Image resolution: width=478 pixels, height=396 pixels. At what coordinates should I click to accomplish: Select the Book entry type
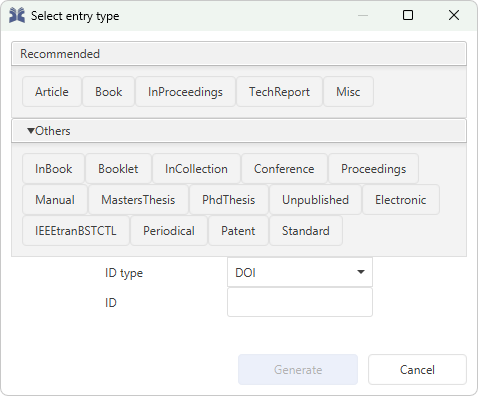coord(109,92)
